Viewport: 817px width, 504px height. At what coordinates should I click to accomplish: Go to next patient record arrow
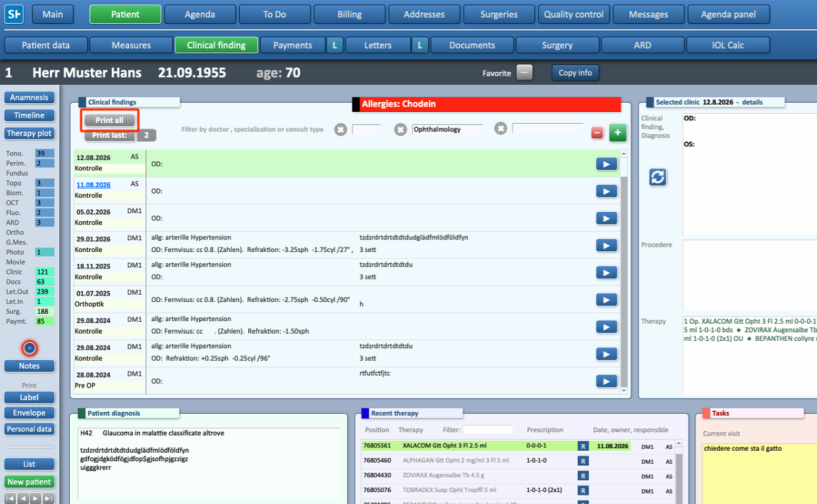pyautogui.click(x=36, y=499)
